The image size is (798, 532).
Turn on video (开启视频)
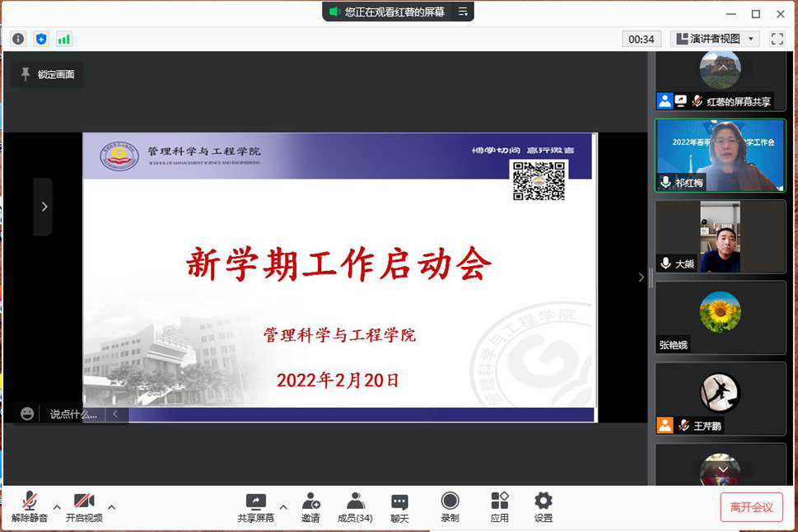coord(84,507)
